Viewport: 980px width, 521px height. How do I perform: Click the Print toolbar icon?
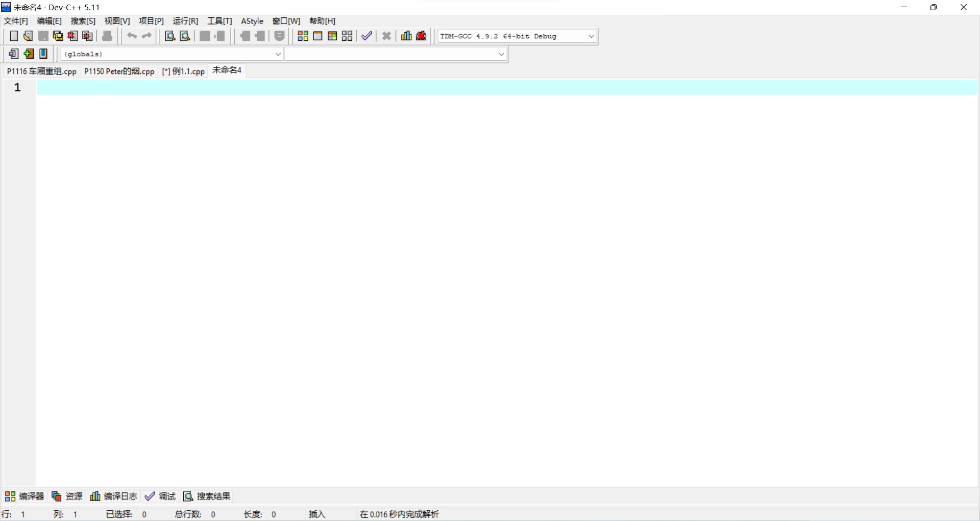point(107,36)
